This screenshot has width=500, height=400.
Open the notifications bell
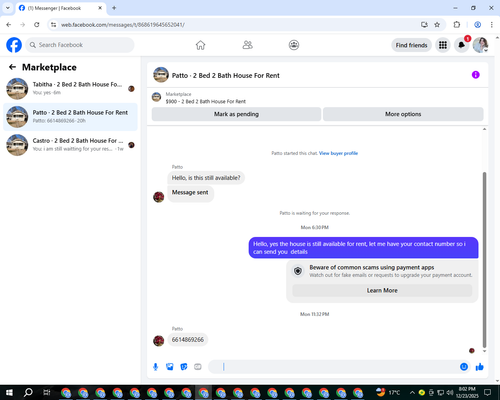tap(461, 45)
